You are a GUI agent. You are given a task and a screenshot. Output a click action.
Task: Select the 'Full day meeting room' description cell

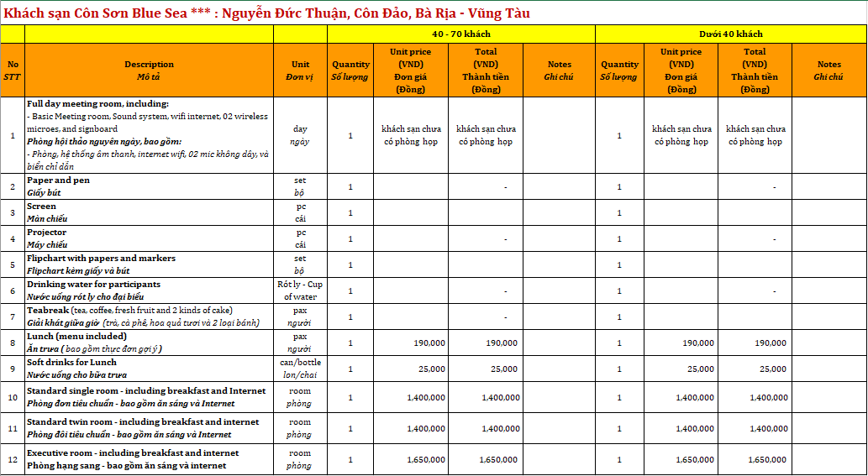(x=149, y=135)
